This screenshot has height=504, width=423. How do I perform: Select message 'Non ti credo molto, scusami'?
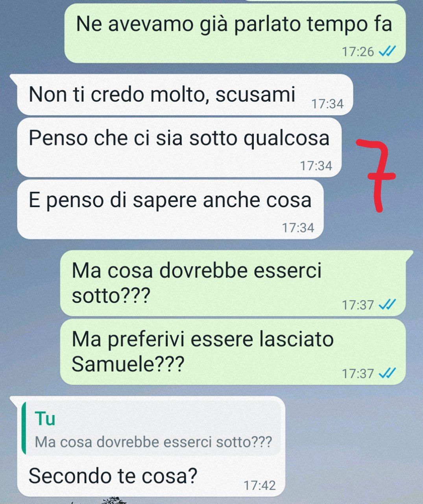[185, 95]
